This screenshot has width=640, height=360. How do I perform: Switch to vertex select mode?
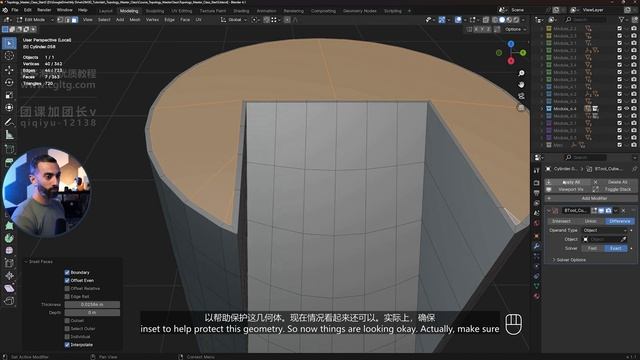coord(60,20)
